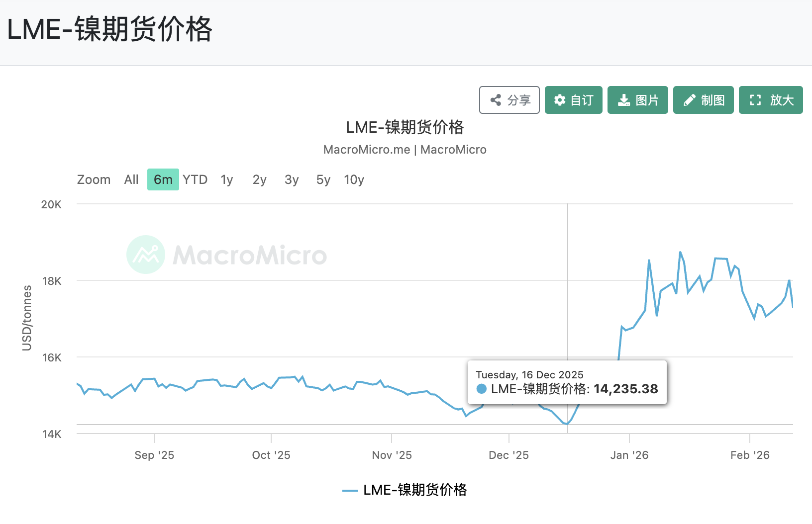812x524 pixels.
Task: Open the MacroMicro.me source link
Action: 367,150
